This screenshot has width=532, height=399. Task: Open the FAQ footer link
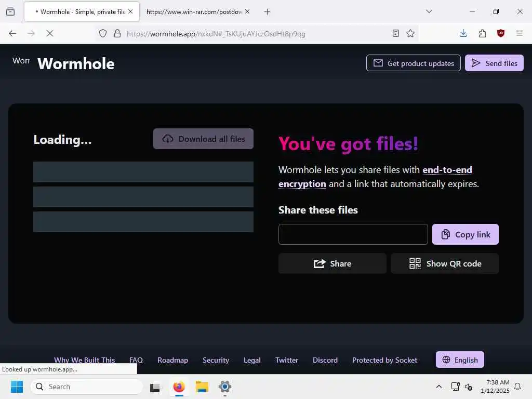click(x=136, y=360)
